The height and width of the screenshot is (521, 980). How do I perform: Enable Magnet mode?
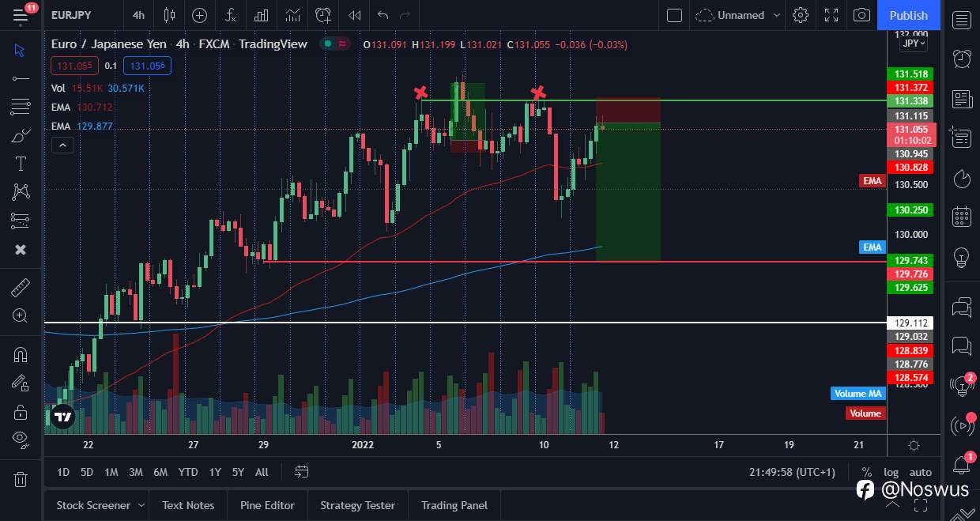click(x=20, y=354)
